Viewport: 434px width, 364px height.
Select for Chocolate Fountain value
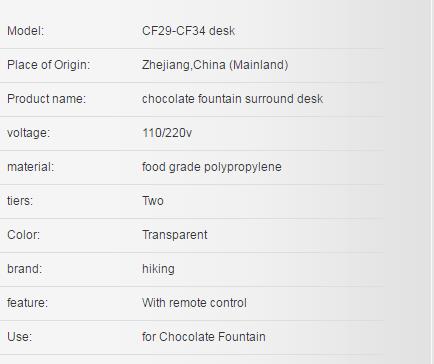204,337
